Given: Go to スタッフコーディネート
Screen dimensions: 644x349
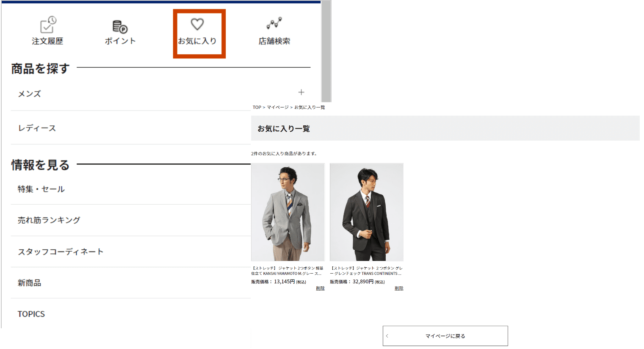Looking at the screenshot, I should coord(61,252).
